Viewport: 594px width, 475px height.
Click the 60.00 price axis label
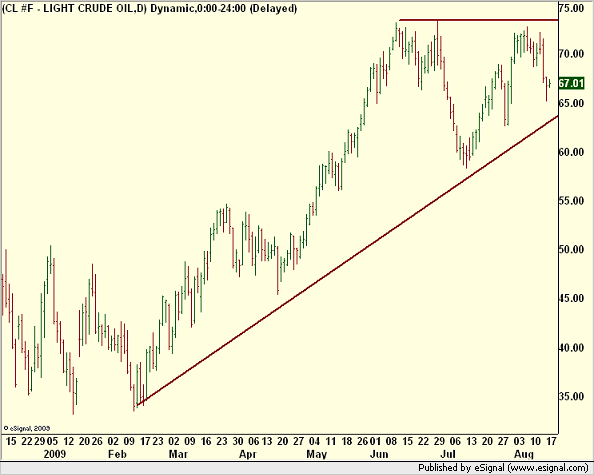(x=571, y=152)
